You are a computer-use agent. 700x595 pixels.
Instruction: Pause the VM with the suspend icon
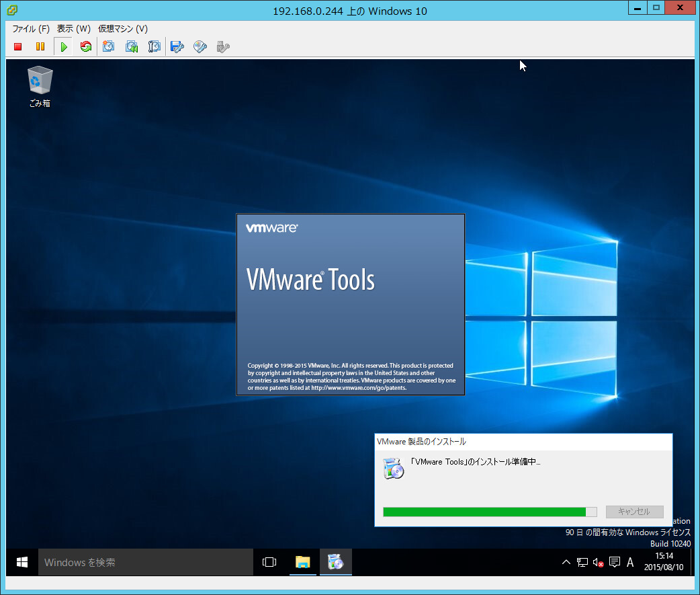point(40,46)
